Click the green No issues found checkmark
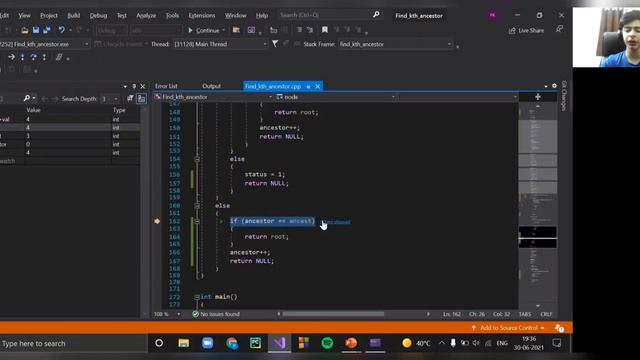 (196, 314)
